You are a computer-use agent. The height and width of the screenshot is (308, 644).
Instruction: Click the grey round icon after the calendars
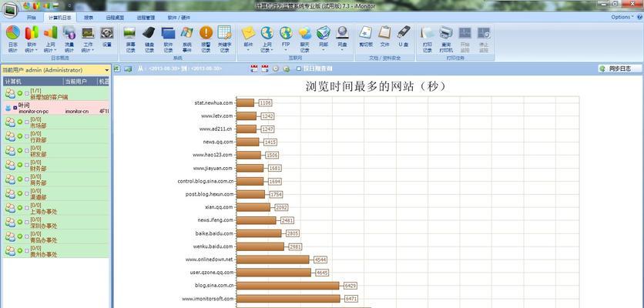pos(276,69)
